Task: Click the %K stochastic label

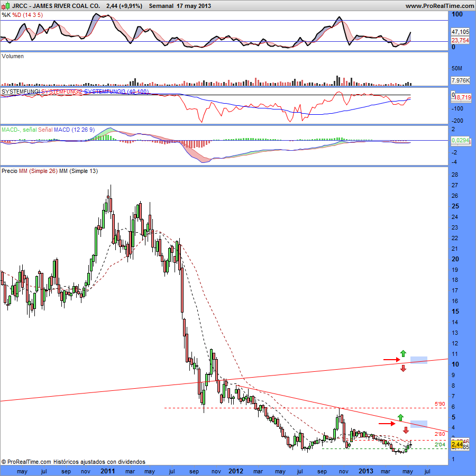Action: [x=6, y=15]
